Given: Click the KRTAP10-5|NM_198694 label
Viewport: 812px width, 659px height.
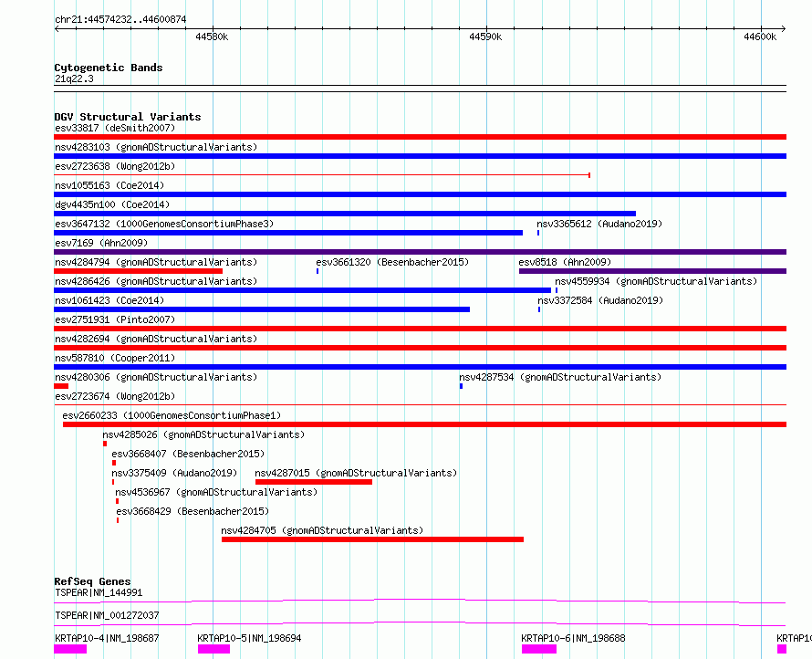Looking at the screenshot, I should click(250, 638).
